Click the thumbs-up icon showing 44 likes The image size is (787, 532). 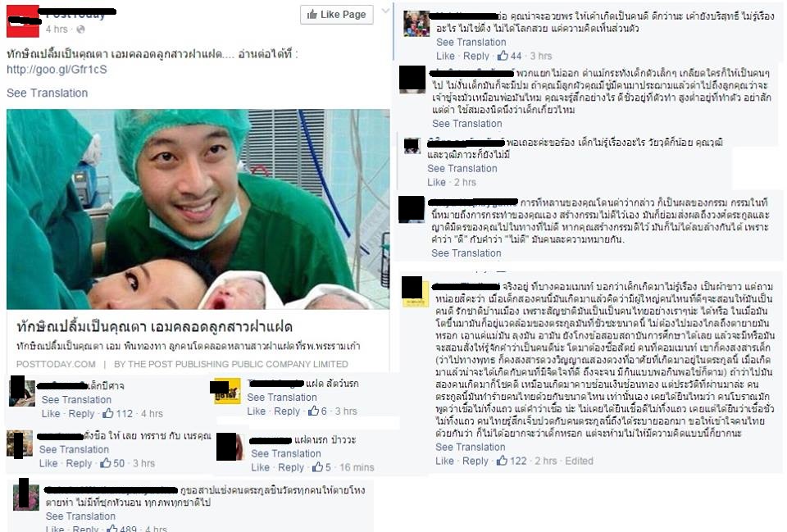coord(503,56)
